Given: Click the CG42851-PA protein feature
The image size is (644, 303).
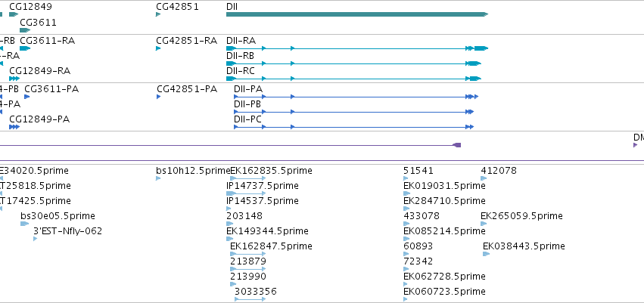Looking at the screenshot, I should (158, 97).
